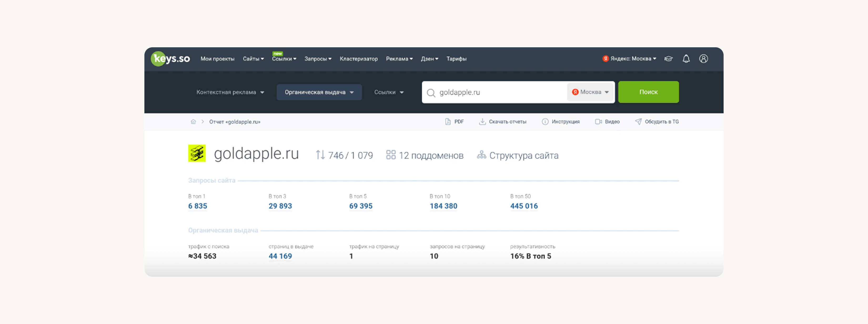Click Обсудить в TG link
This screenshot has width=868, height=324.
[662, 122]
